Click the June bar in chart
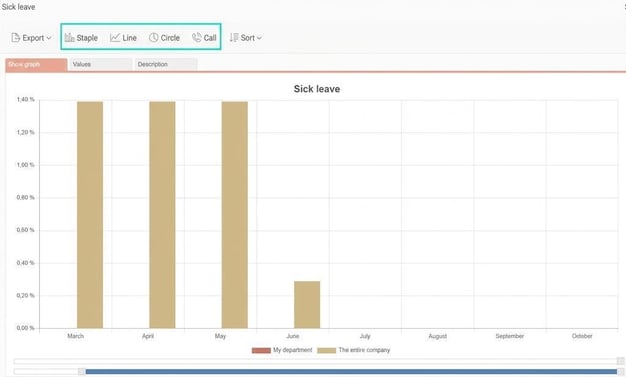The width and height of the screenshot is (626, 377). click(307, 305)
